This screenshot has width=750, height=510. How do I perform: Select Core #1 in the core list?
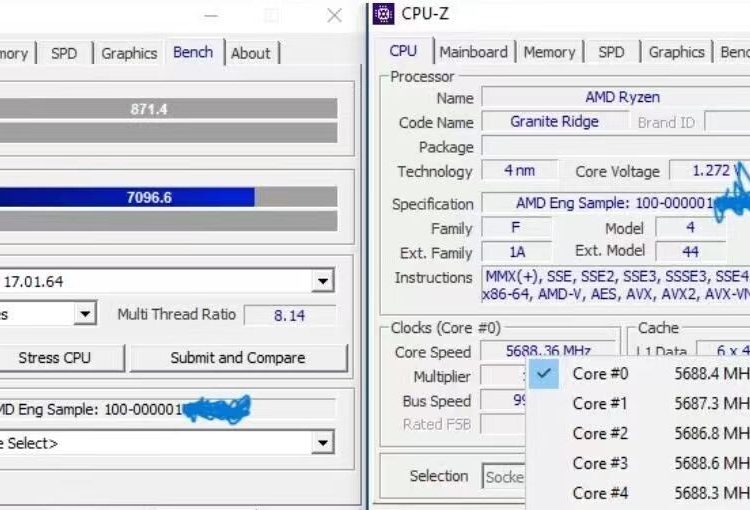[x=638, y=403]
